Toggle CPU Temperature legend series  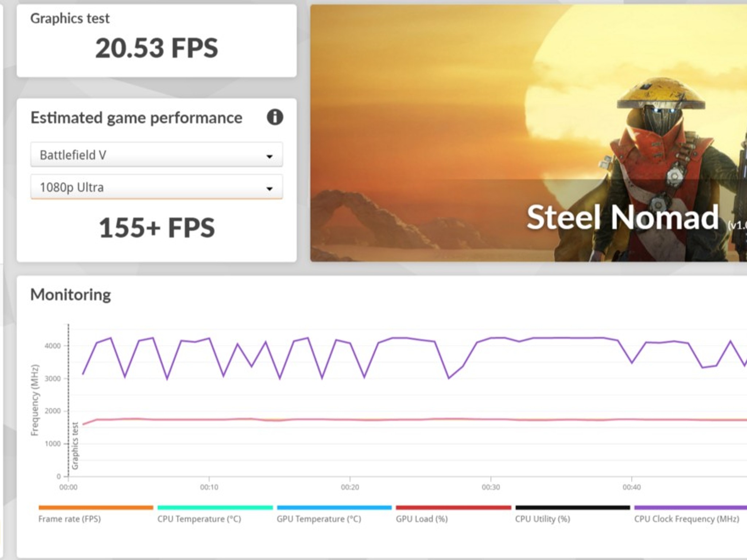tap(199, 519)
